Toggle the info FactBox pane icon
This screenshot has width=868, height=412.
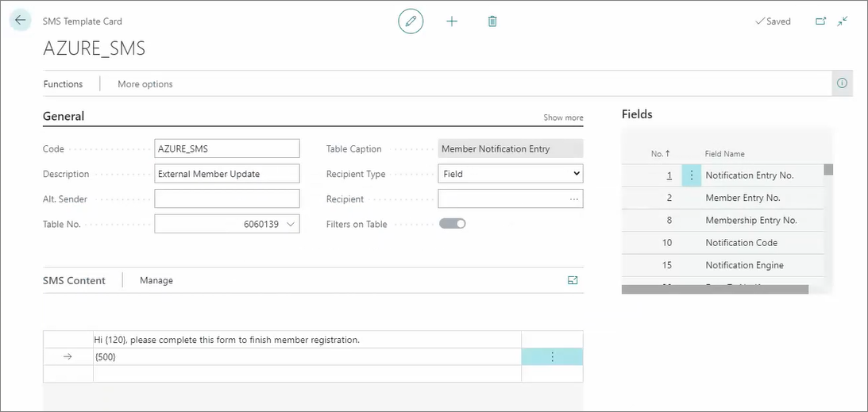(842, 83)
